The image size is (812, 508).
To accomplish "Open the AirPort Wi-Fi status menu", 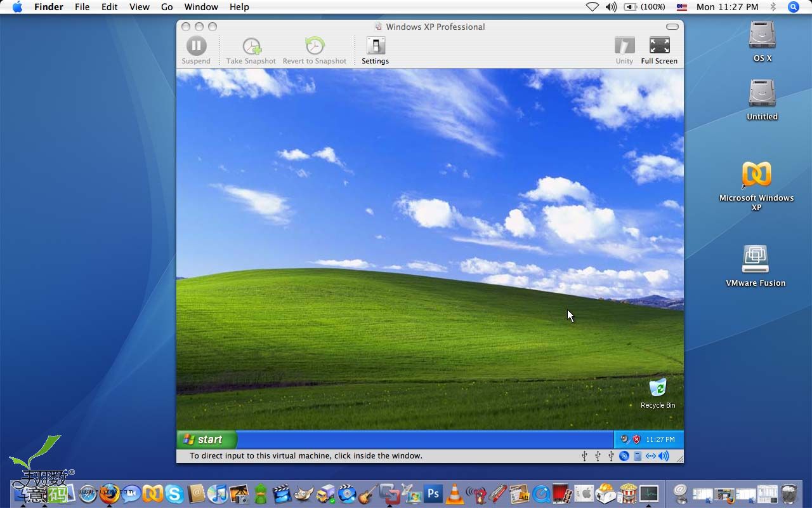I will 592,7.
